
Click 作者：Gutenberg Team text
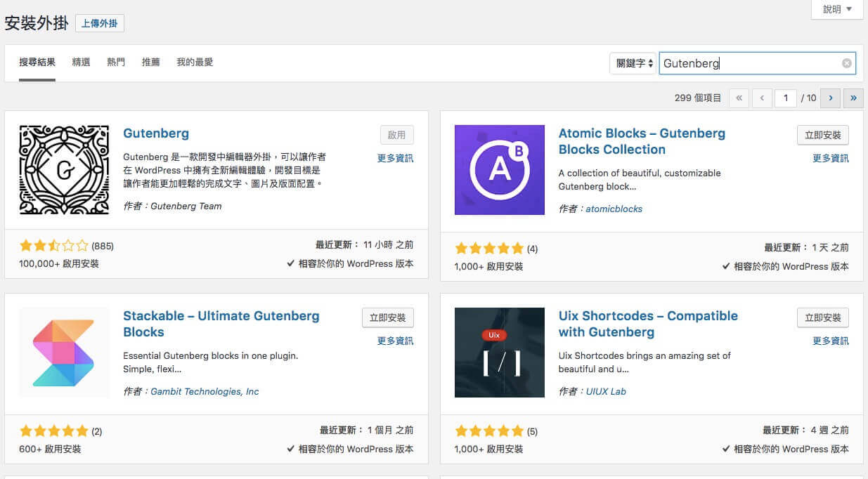(x=172, y=206)
